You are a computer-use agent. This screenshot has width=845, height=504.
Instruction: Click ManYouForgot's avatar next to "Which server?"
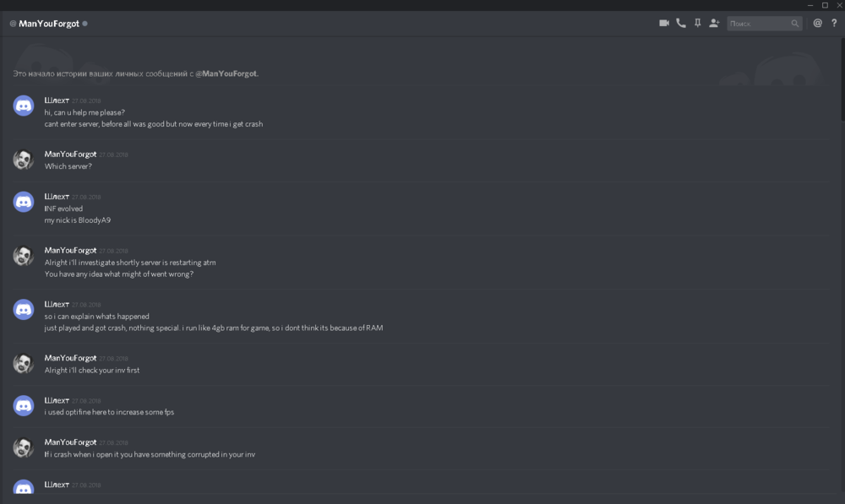click(24, 160)
